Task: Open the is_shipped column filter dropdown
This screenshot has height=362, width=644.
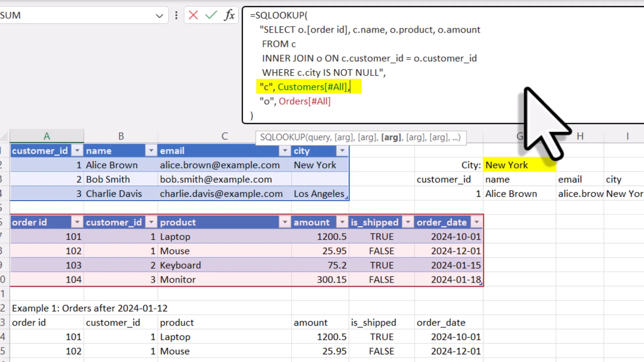Action: pyautogui.click(x=408, y=222)
